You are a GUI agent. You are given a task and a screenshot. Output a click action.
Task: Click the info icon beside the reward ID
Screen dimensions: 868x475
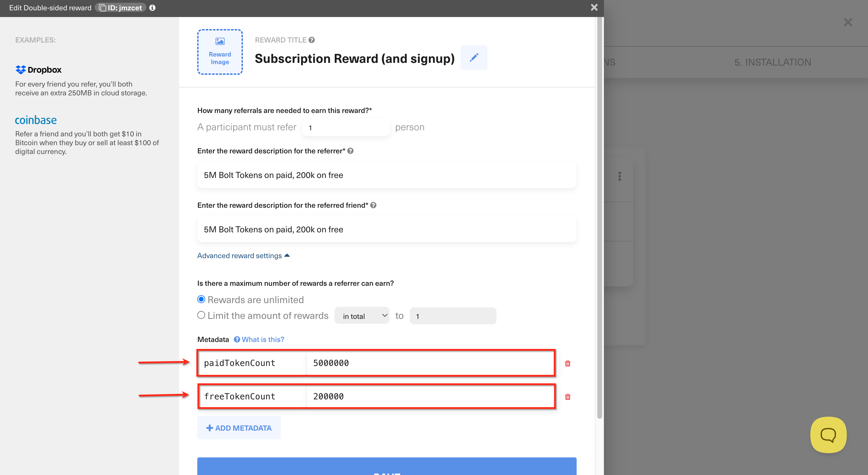click(152, 7)
